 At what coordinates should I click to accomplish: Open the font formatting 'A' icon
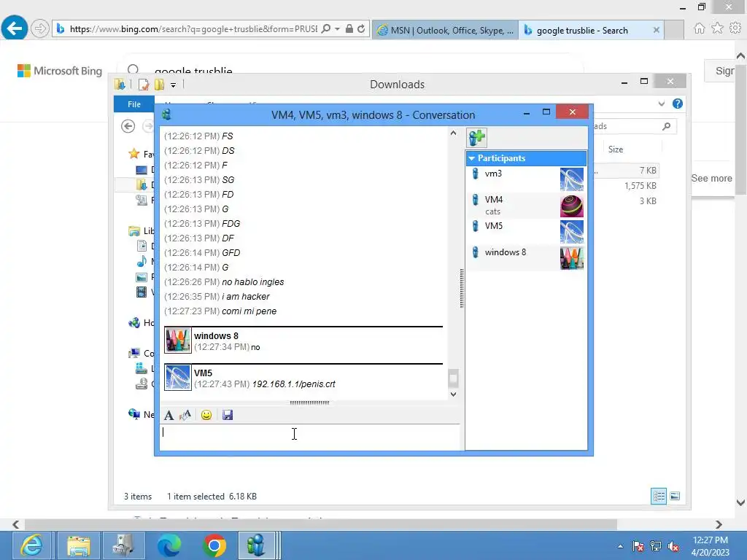coord(169,415)
